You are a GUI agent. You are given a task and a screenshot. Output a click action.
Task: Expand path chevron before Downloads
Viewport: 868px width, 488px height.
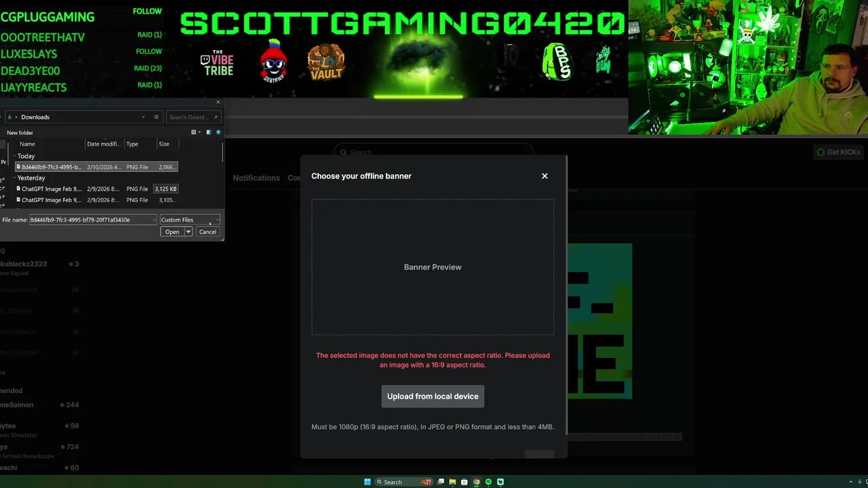pyautogui.click(x=16, y=117)
